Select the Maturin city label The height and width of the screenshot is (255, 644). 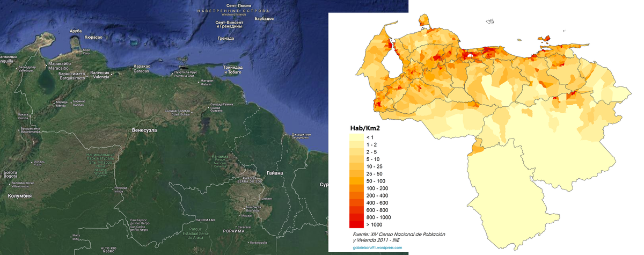[207, 82]
